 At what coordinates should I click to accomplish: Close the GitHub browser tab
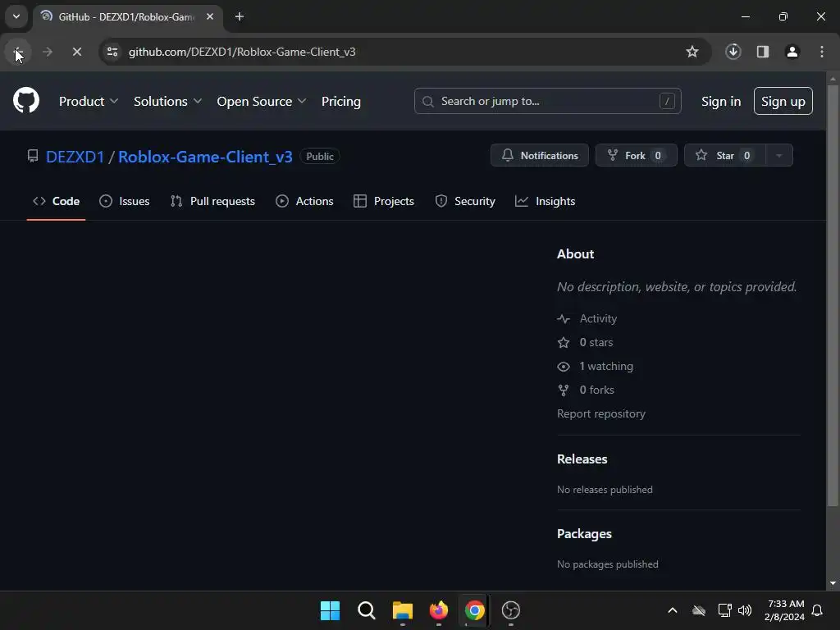[x=210, y=16]
